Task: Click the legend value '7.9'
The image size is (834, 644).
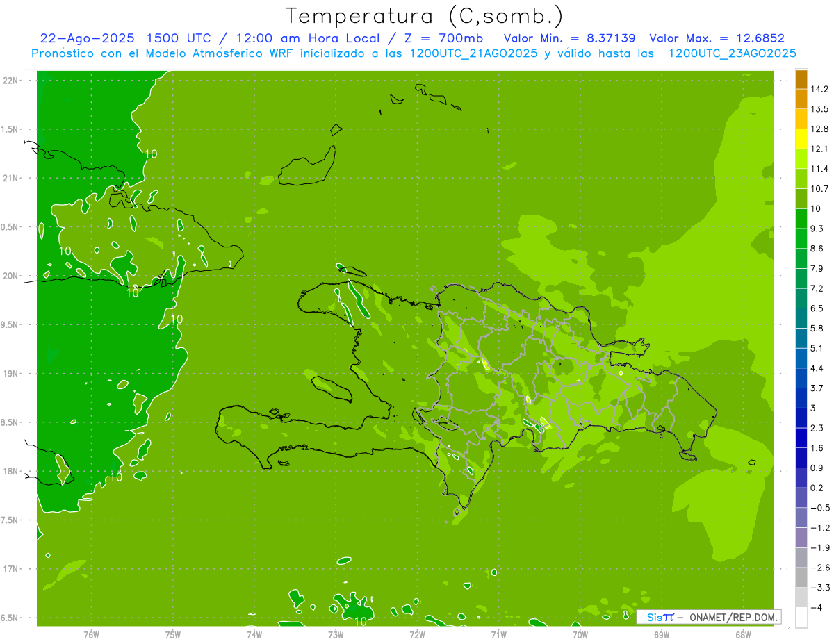Action: click(x=817, y=268)
